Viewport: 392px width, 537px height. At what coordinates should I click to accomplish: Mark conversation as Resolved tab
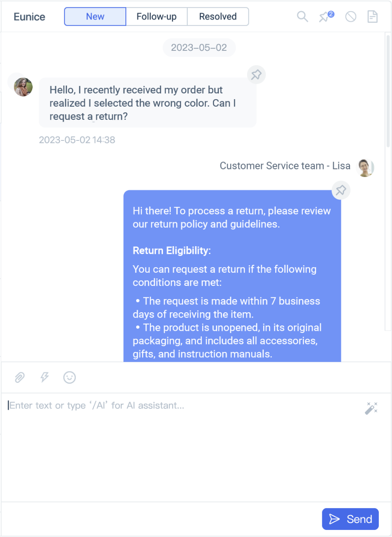click(x=218, y=17)
